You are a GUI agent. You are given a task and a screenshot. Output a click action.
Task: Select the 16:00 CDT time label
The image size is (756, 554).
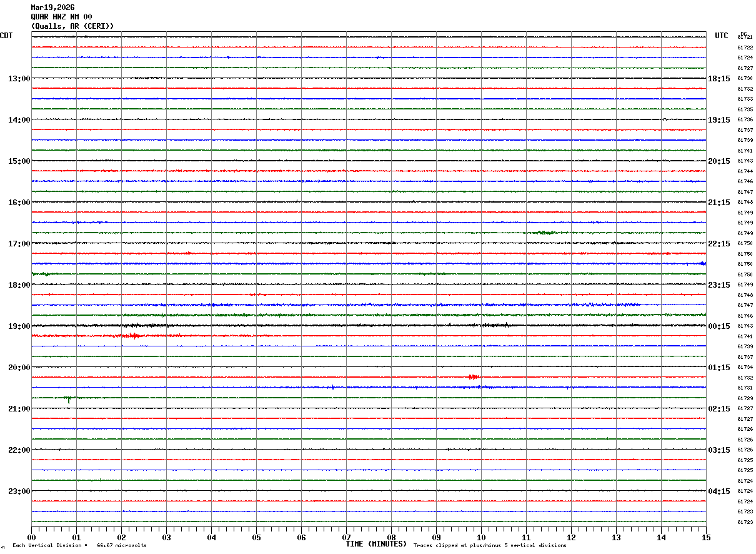coord(19,203)
